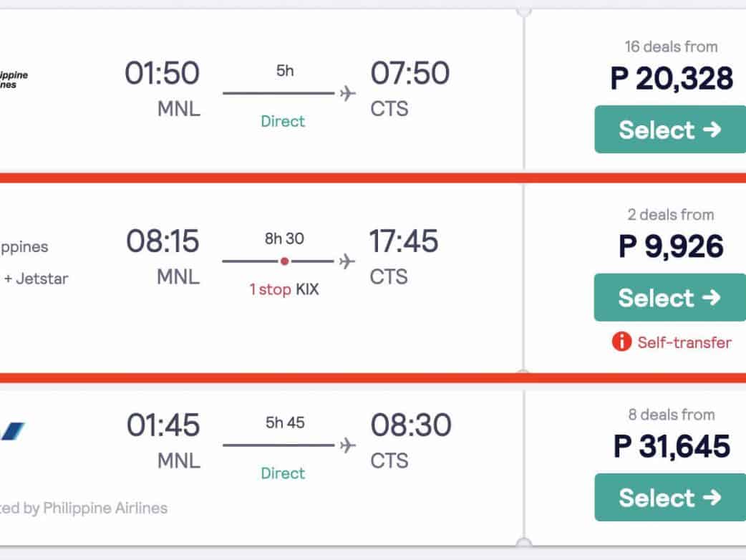Click the green Direct label under 5h
Viewport: 746px width, 560px height.
(x=282, y=121)
